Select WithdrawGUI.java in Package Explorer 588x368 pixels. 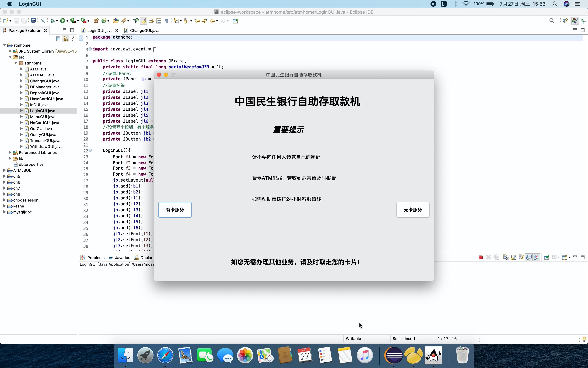46,146
